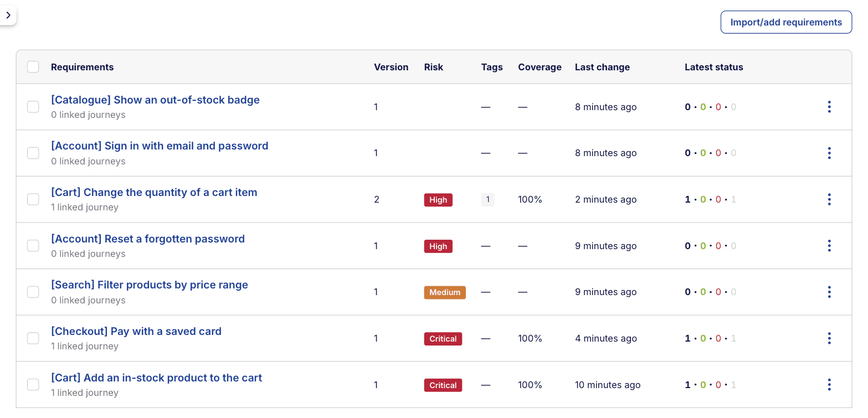Open row actions for Change the quantity of a cart item
The width and height of the screenshot is (868, 418).
pyautogui.click(x=829, y=199)
